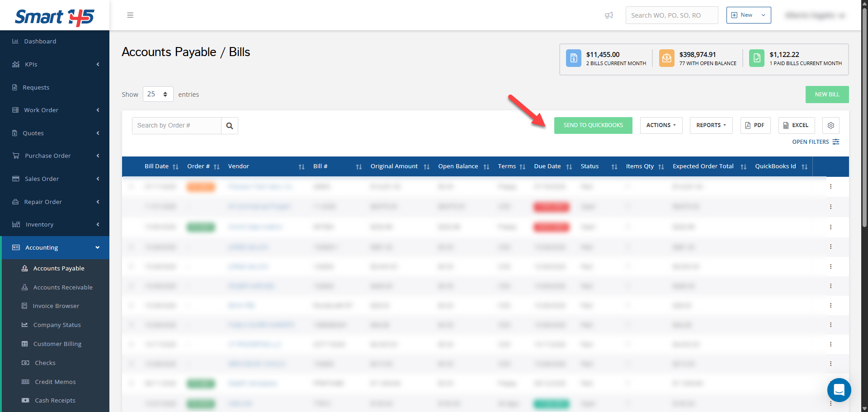Open Accounts Receivable in sidebar
This screenshot has width=868, height=412.
[x=63, y=287]
